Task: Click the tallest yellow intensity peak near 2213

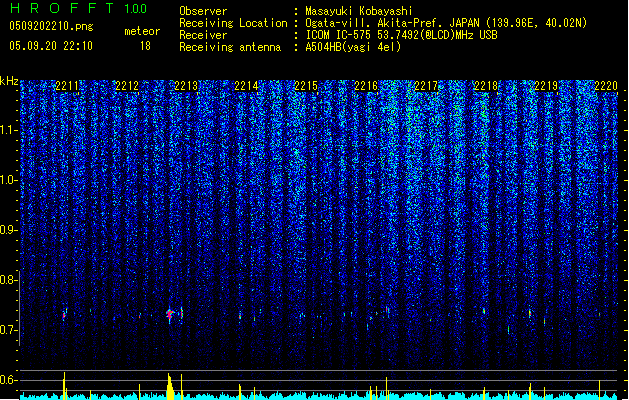Action: 170,386
